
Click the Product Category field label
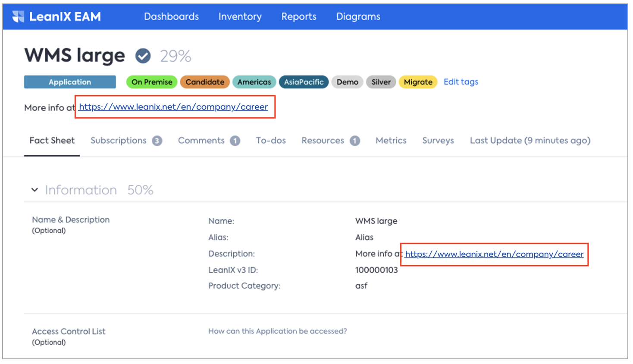tap(244, 286)
